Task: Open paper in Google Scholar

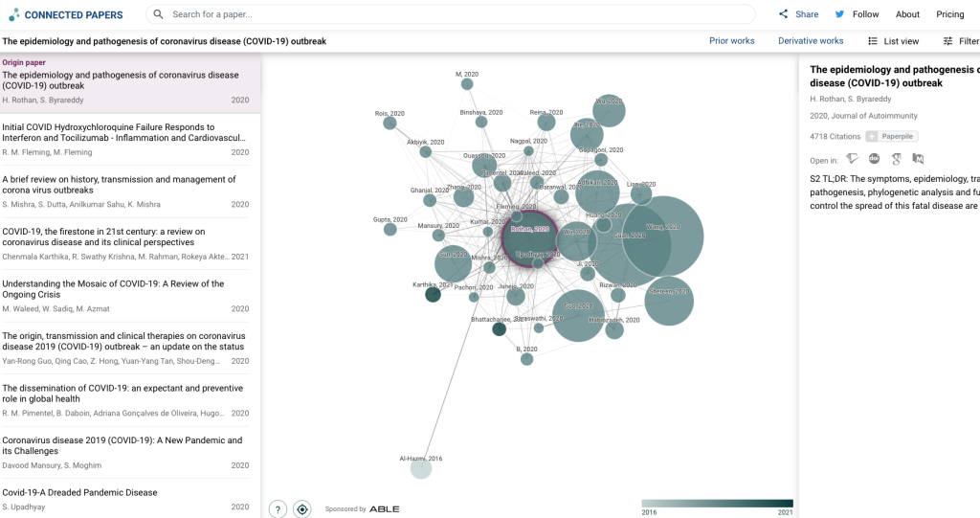Action: [x=897, y=159]
